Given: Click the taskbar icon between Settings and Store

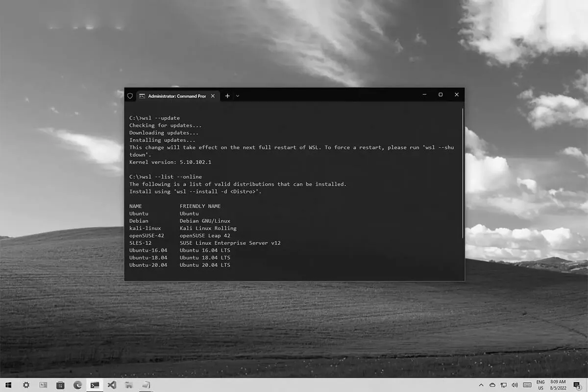Looking at the screenshot, I should [43, 385].
